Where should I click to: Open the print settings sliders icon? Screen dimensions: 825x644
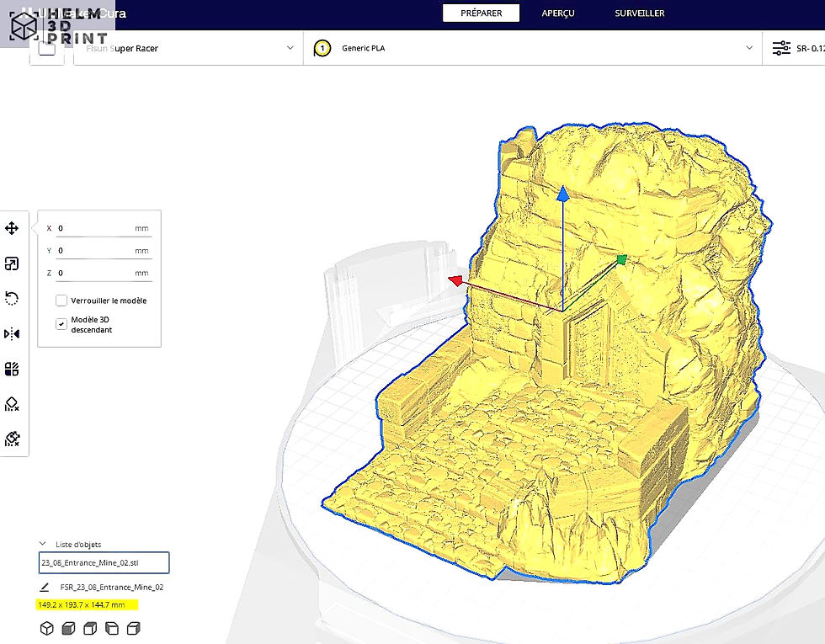pyautogui.click(x=781, y=48)
